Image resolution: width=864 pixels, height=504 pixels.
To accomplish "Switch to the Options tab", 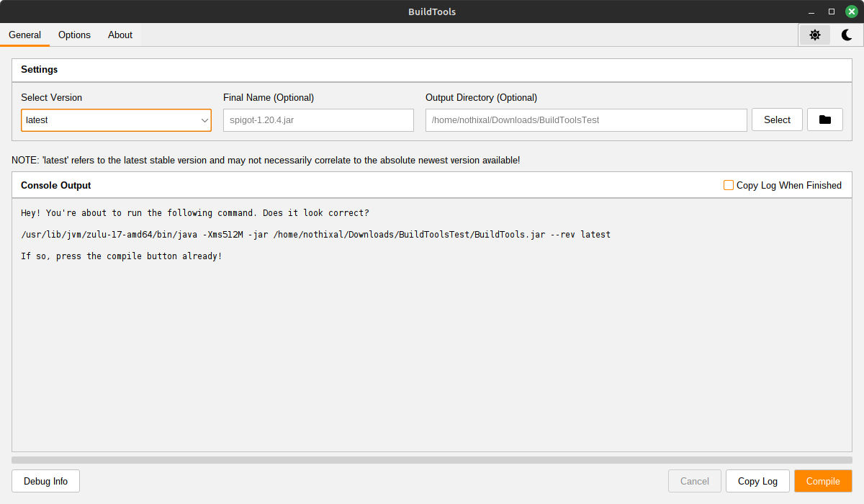I will click(74, 35).
